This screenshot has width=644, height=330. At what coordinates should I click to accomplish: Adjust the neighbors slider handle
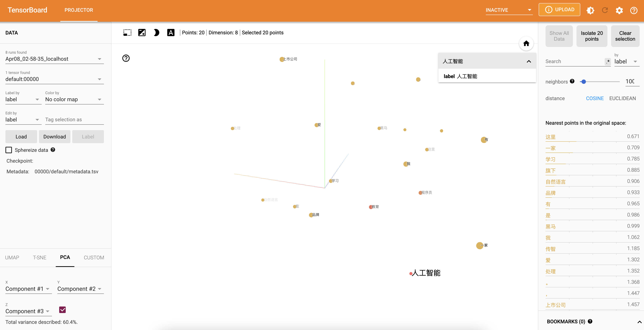(x=584, y=82)
